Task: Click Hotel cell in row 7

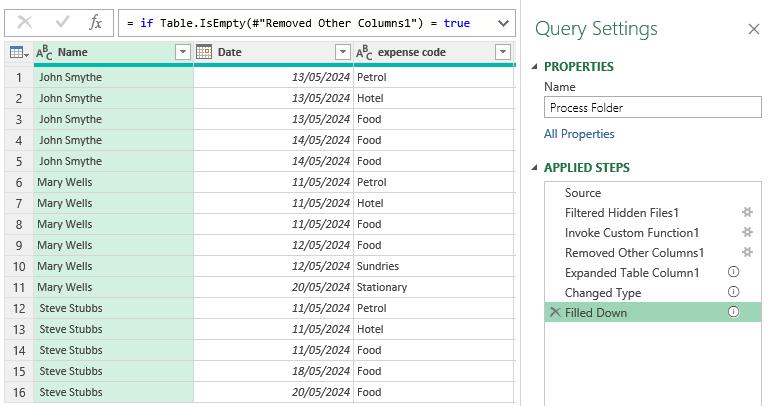Action: pyautogui.click(x=434, y=203)
